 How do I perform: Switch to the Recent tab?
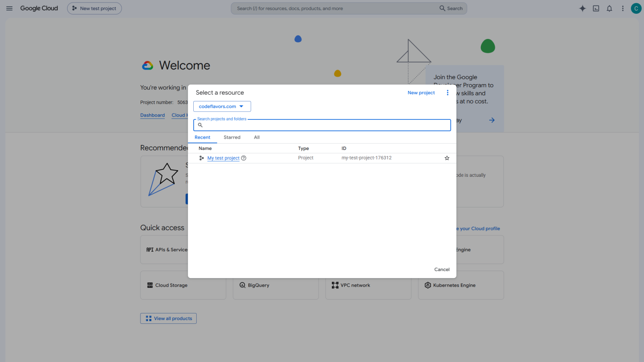(202, 137)
